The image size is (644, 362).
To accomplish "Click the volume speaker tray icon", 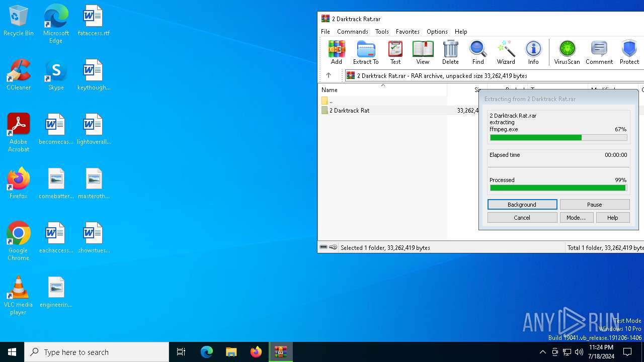I will [579, 352].
